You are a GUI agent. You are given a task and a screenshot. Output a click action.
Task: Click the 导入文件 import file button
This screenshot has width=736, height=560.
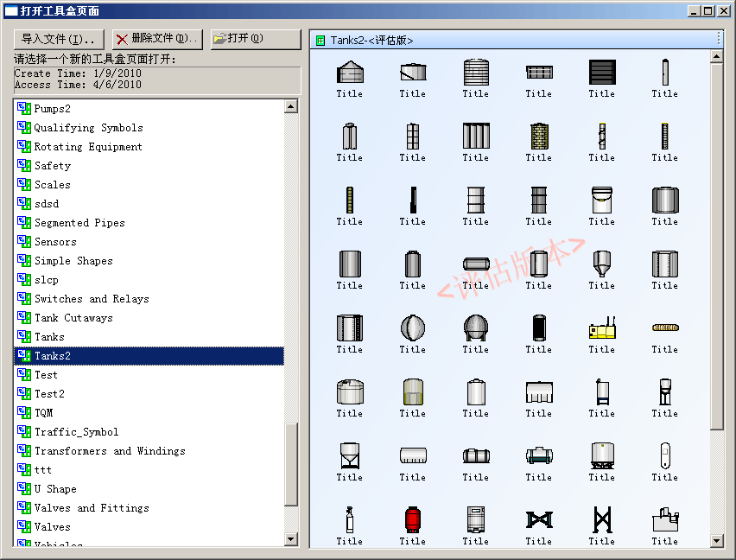point(59,39)
